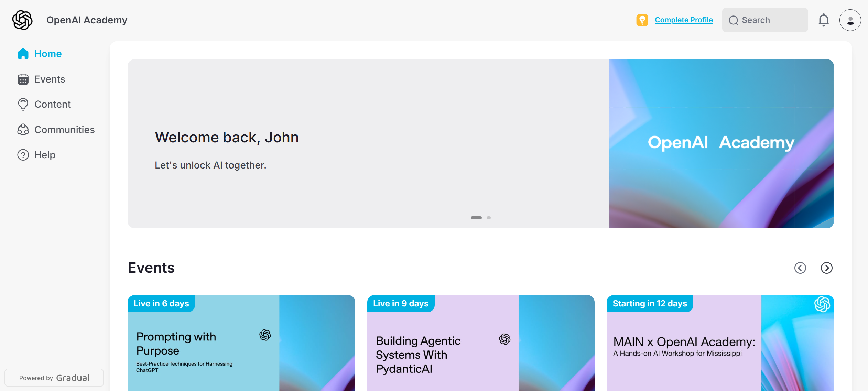Click the Events calendar icon
The height and width of the screenshot is (391, 868).
pyautogui.click(x=23, y=79)
